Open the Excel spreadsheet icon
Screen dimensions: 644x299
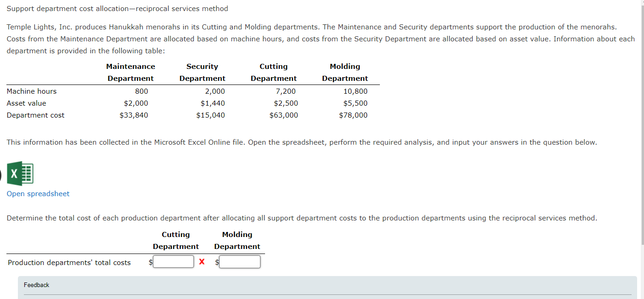[x=21, y=174]
